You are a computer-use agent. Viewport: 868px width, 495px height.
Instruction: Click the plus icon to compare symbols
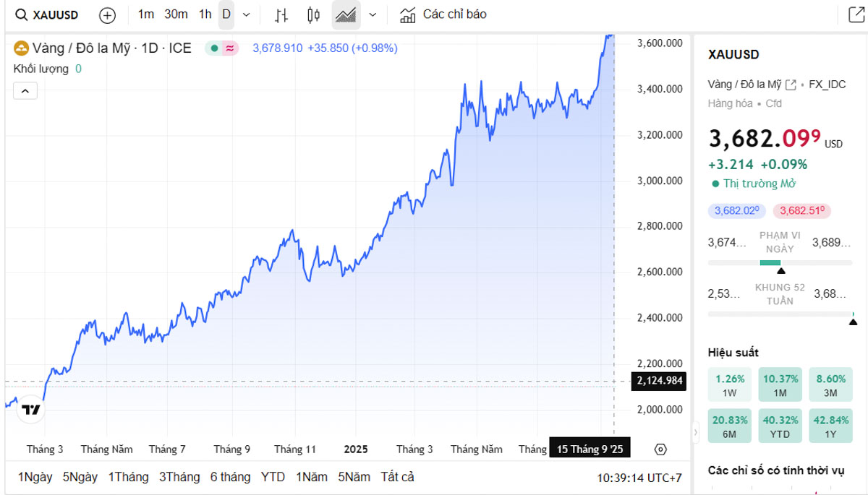pos(107,14)
